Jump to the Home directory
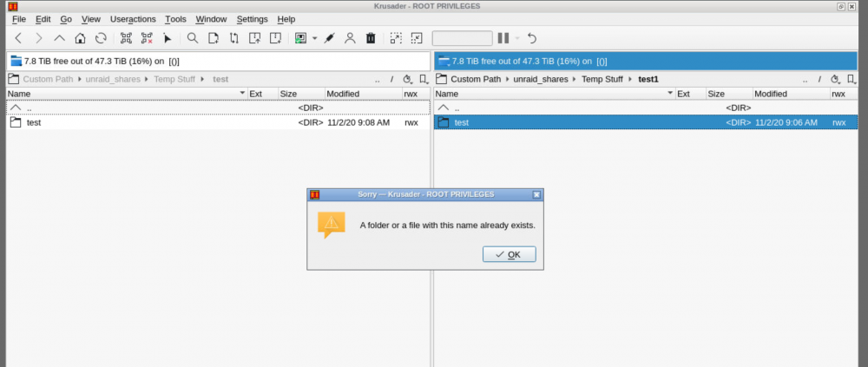This screenshot has height=367, width=868. pyautogui.click(x=80, y=38)
